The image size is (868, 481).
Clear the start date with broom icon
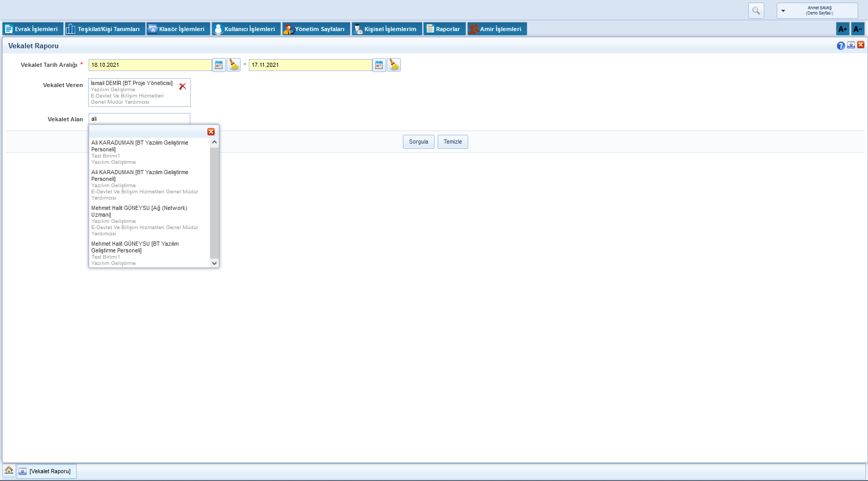[234, 65]
